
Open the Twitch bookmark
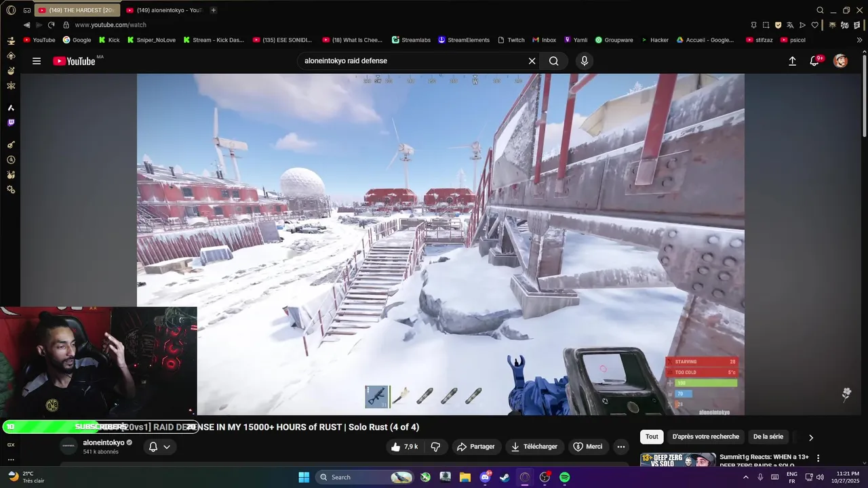pyautogui.click(x=511, y=40)
